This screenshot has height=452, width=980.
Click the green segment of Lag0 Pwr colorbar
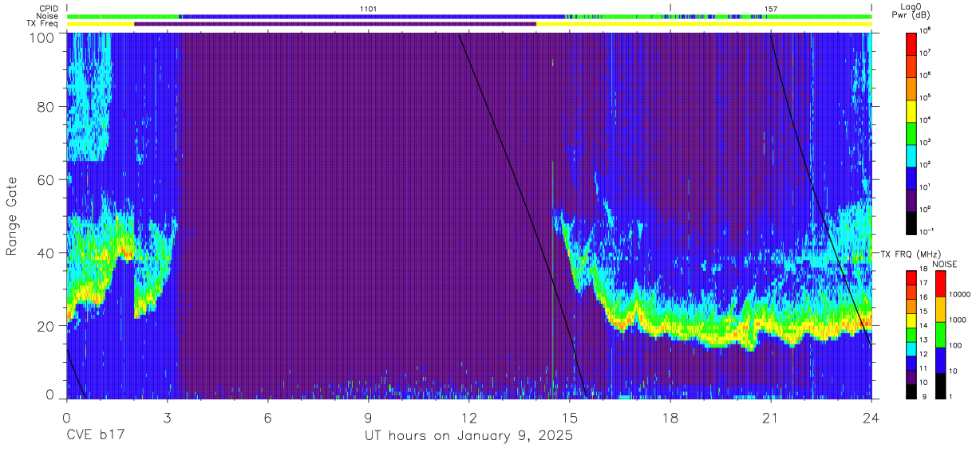(911, 132)
